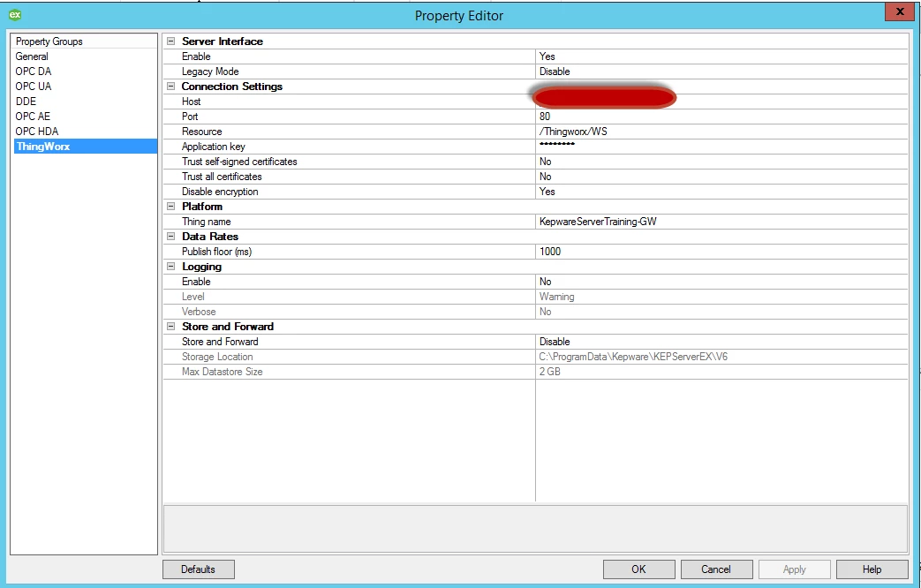
Task: Change Logging Enable value 'No'
Action: 722,282
